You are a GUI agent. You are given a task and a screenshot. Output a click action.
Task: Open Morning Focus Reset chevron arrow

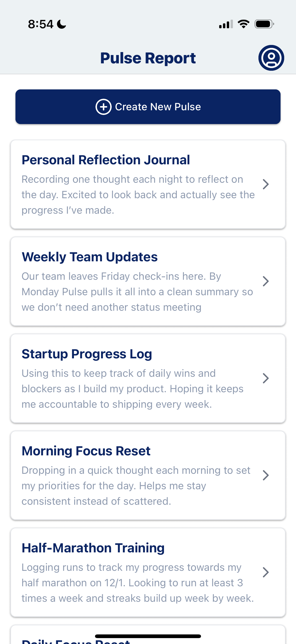[266, 475]
